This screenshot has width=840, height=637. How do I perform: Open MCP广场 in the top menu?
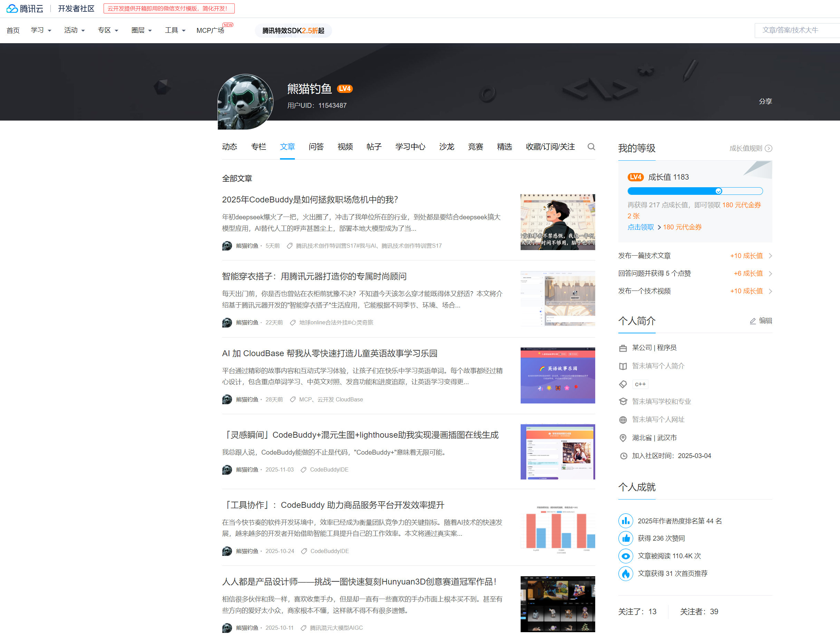(210, 30)
